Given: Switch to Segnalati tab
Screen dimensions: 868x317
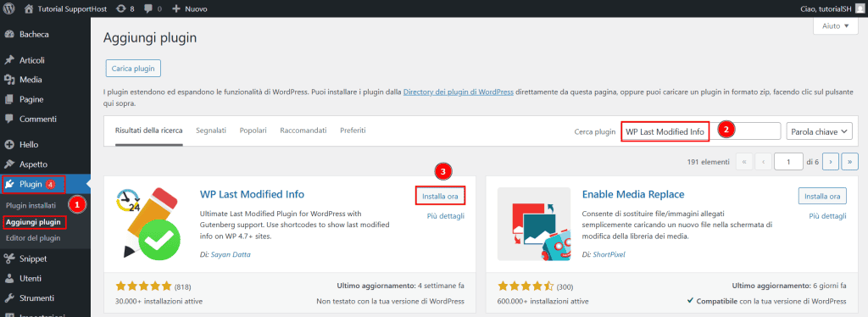Looking at the screenshot, I should click(211, 131).
